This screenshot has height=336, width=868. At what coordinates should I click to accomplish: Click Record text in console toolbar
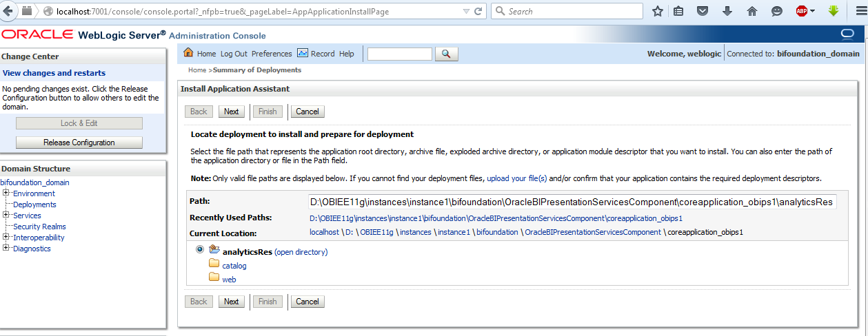323,54
